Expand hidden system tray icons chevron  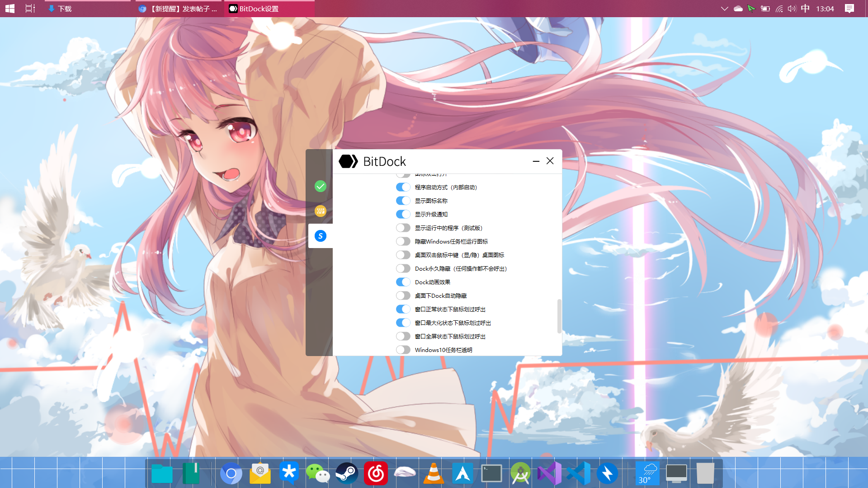(724, 9)
